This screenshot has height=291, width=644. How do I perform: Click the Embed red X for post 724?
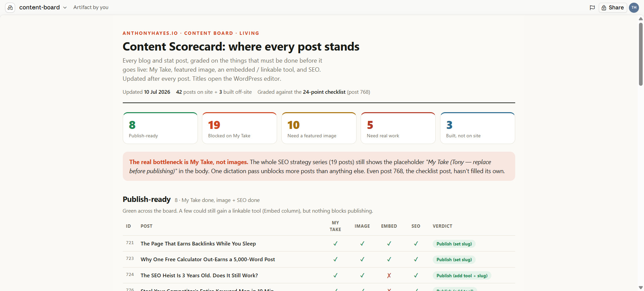point(389,276)
